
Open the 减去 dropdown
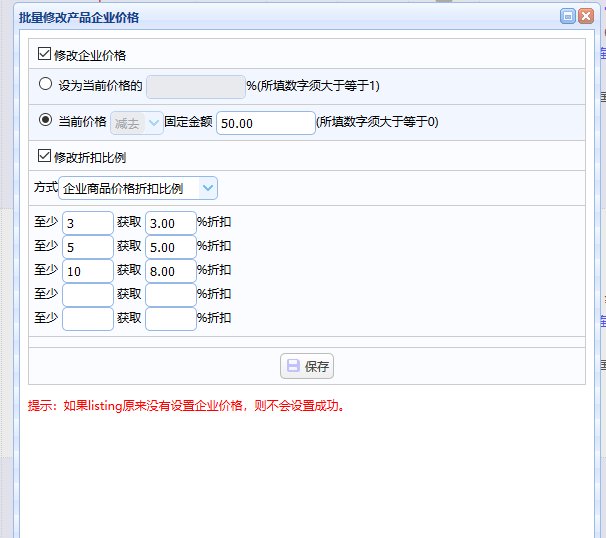pyautogui.click(x=137, y=123)
